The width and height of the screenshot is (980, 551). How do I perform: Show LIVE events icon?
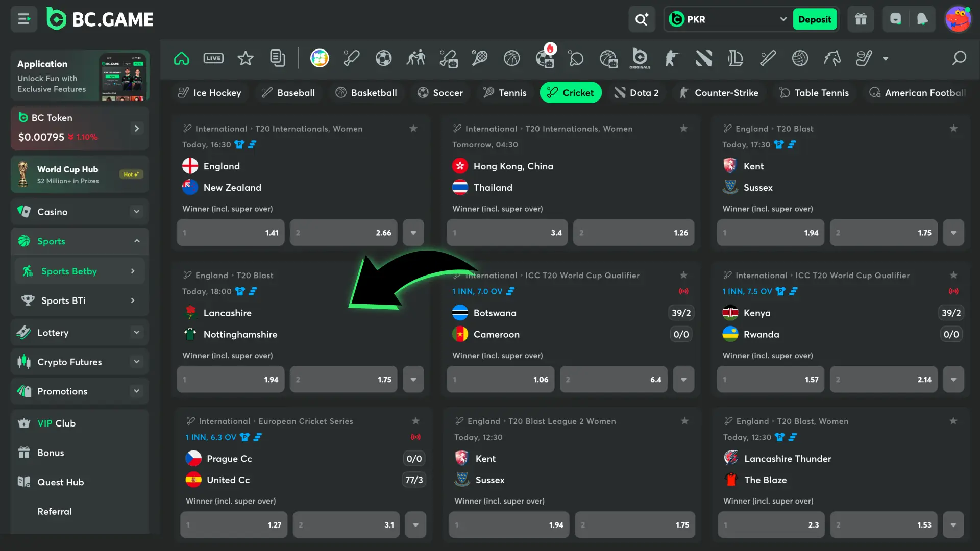(213, 58)
